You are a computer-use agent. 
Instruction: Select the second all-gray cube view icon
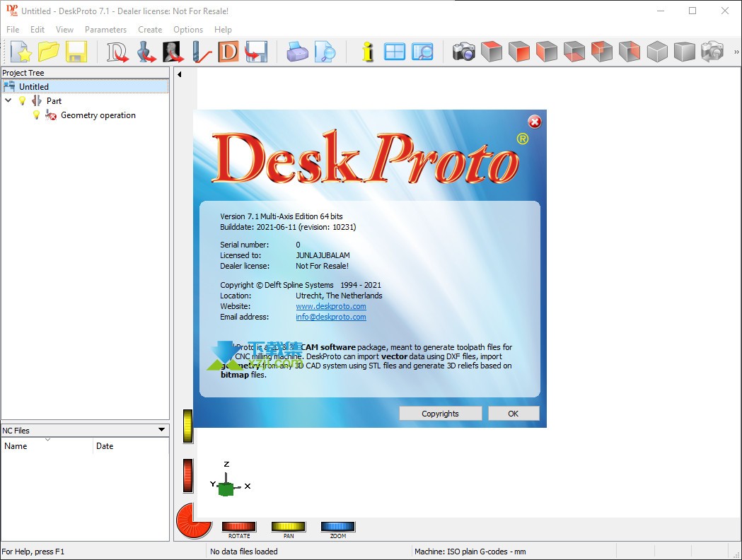point(684,51)
